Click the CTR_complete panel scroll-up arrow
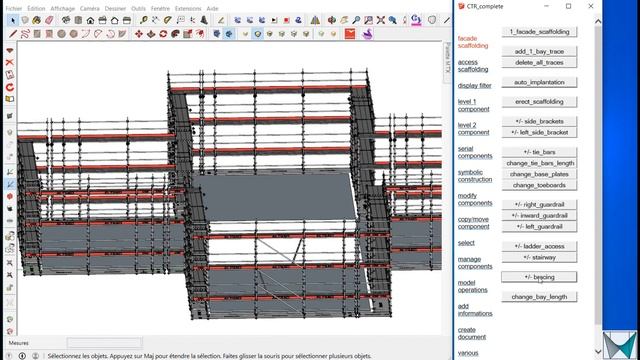 (598, 21)
